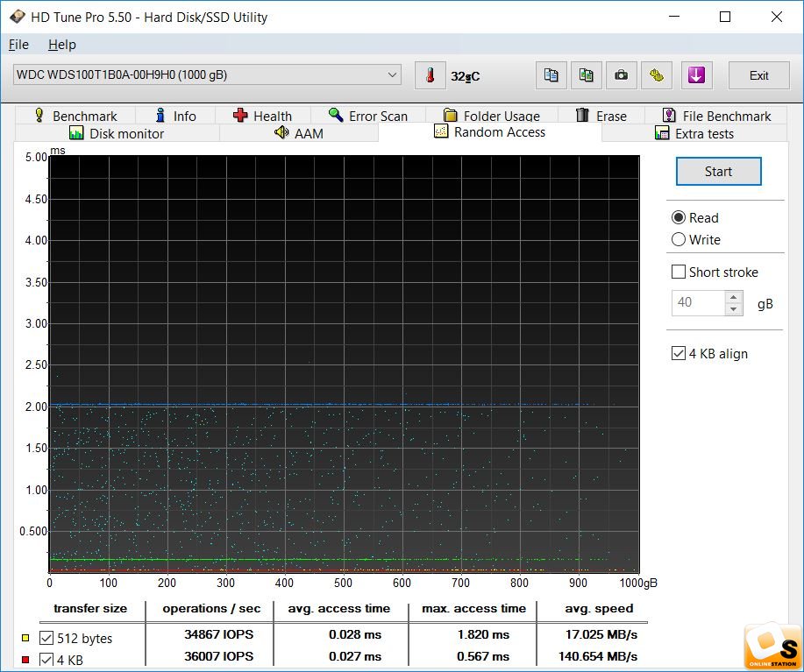The height and width of the screenshot is (672, 804).
Task: Copy screenshot to clipboard icon
Action: pyautogui.click(x=586, y=75)
